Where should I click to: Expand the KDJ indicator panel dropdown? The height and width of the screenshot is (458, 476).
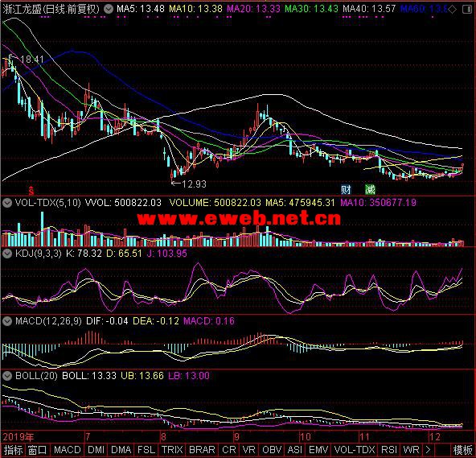coord(7,254)
